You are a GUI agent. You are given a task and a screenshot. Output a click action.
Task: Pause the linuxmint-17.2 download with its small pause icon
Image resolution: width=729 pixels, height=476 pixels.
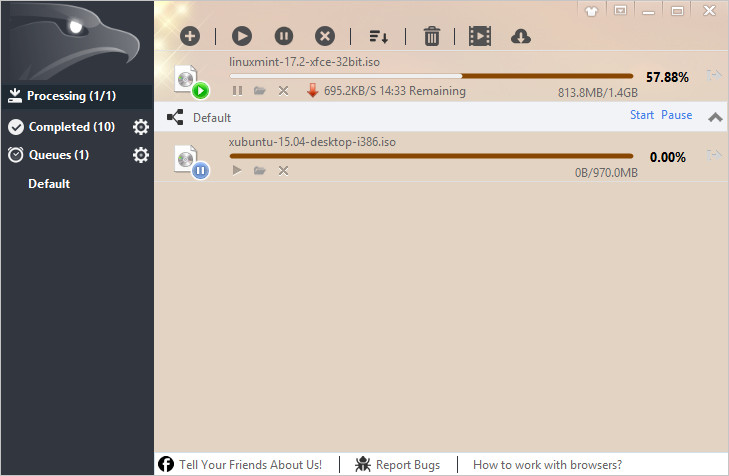237,91
